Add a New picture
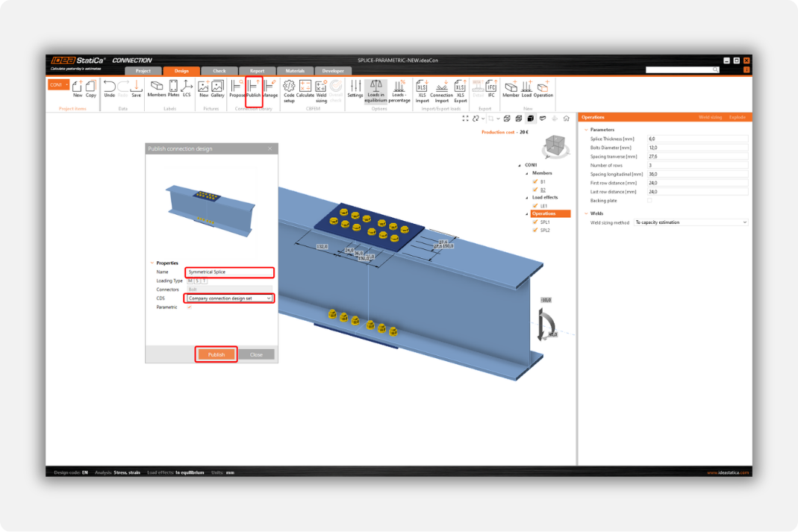This screenshot has height=532, width=798. click(204, 88)
